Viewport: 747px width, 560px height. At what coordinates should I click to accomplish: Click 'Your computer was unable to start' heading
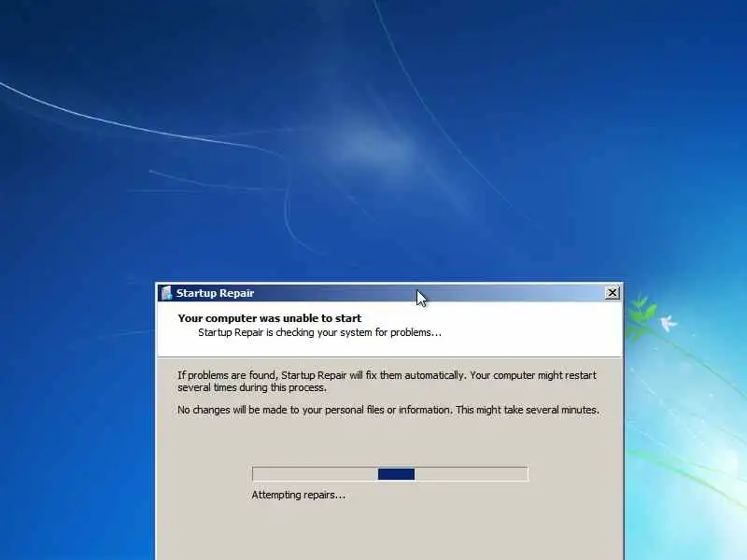click(270, 318)
